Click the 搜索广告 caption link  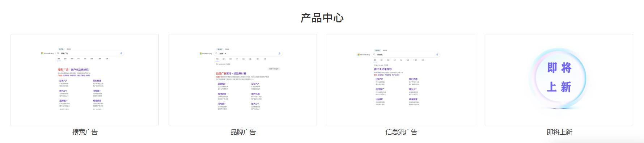click(x=85, y=132)
